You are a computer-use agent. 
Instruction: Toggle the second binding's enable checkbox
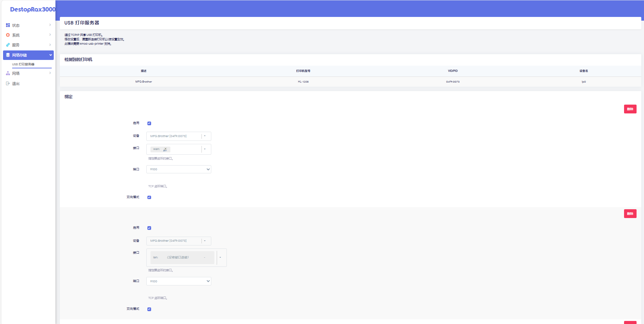(149, 228)
